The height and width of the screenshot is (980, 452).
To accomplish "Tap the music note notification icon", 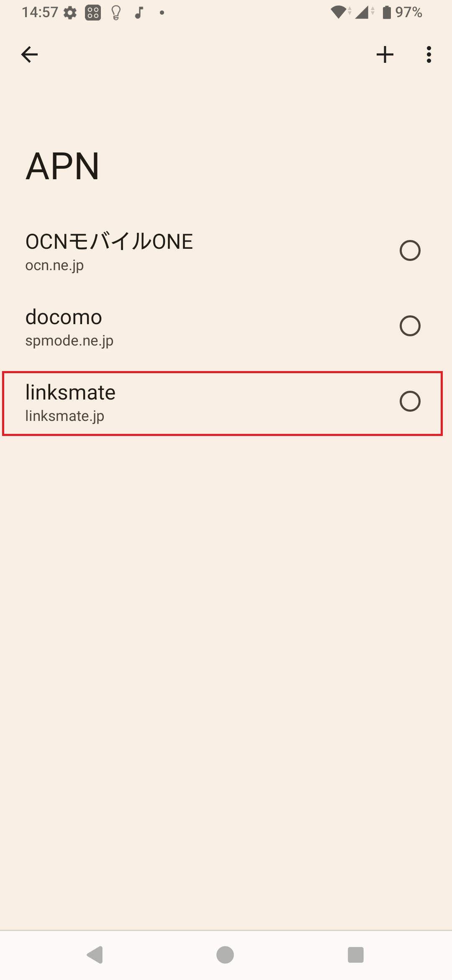I will coord(139,13).
